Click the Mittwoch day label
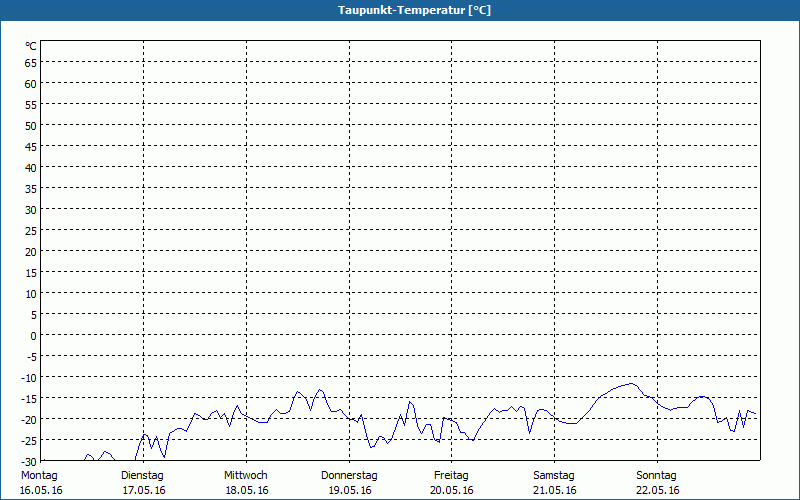Image resolution: width=800 pixels, height=500 pixels. coord(246,475)
